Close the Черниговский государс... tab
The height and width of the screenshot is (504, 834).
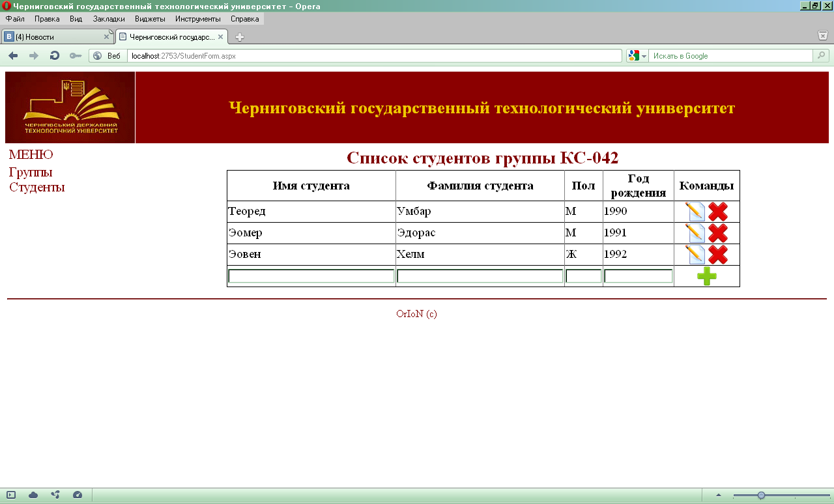[220, 37]
